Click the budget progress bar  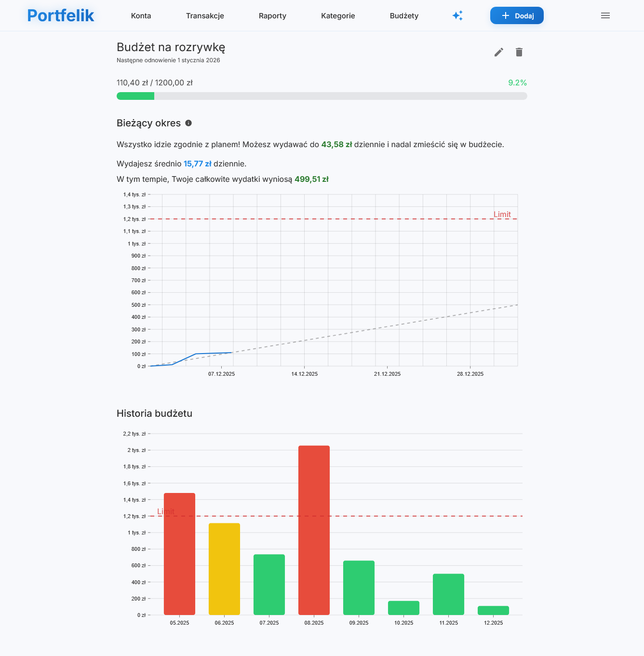click(322, 96)
